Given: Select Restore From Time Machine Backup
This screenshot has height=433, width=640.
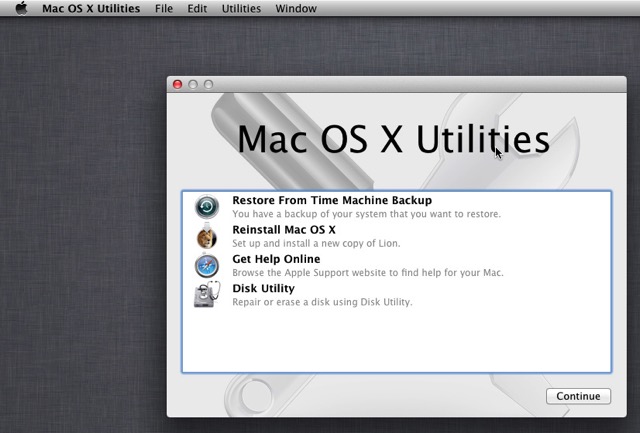Looking at the screenshot, I should [x=332, y=200].
